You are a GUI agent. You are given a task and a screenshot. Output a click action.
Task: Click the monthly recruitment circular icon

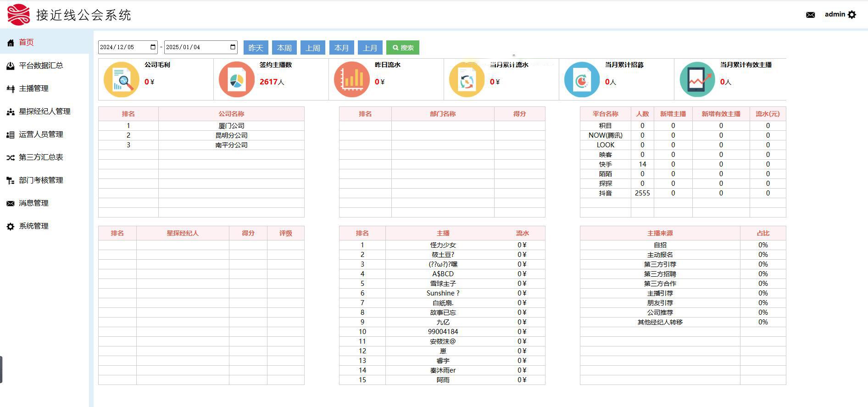tap(582, 80)
